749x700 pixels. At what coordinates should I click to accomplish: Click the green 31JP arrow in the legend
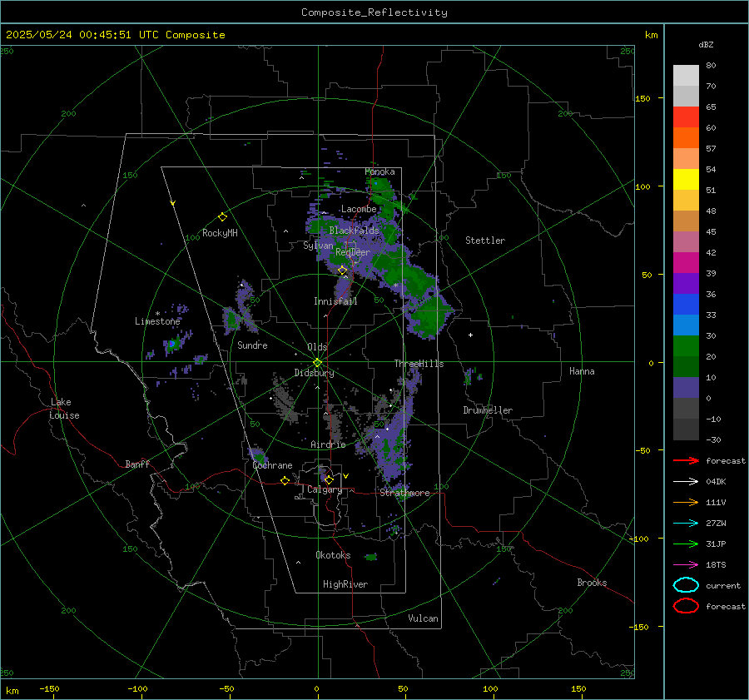tap(686, 544)
